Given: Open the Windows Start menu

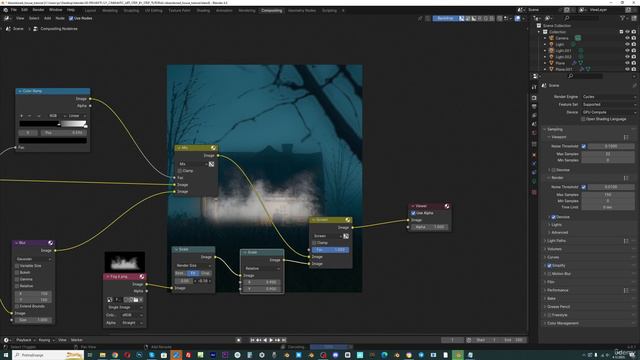Looking at the screenshot, I should click(5, 355).
